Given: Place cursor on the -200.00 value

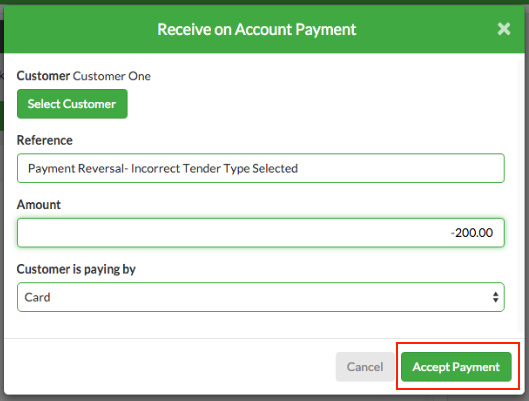Looking at the screenshot, I should click(x=472, y=233).
